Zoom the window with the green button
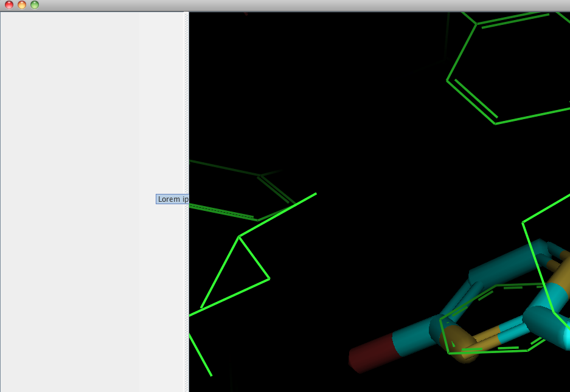This screenshot has height=392, width=570. (35, 5)
